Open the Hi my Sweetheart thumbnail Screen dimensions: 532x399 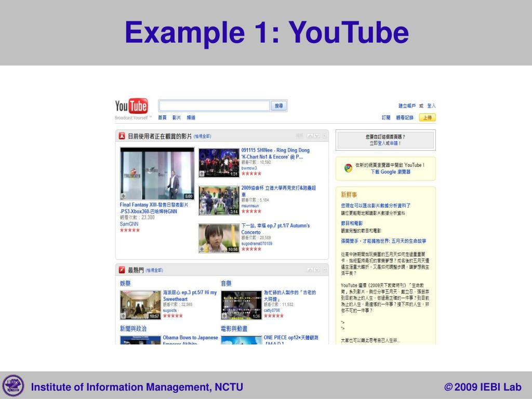140,305
